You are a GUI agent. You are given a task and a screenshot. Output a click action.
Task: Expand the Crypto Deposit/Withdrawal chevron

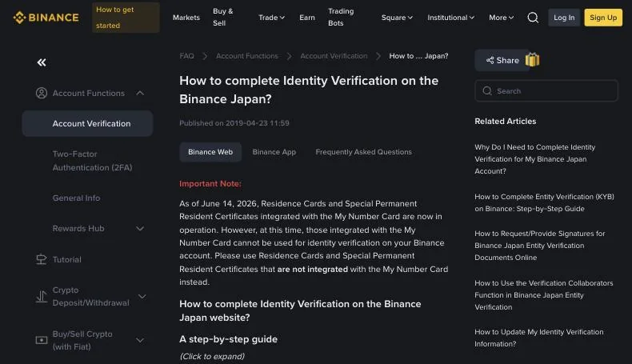(142, 296)
